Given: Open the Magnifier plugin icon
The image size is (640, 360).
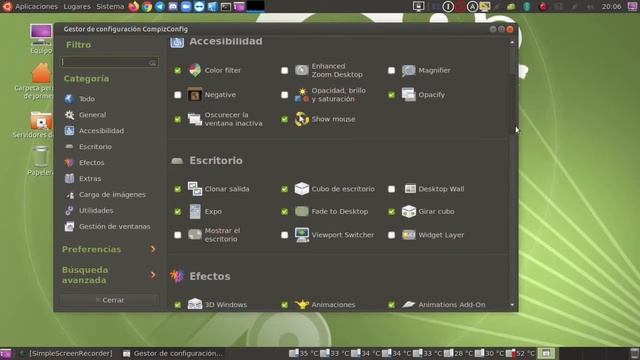Looking at the screenshot, I should (409, 70).
